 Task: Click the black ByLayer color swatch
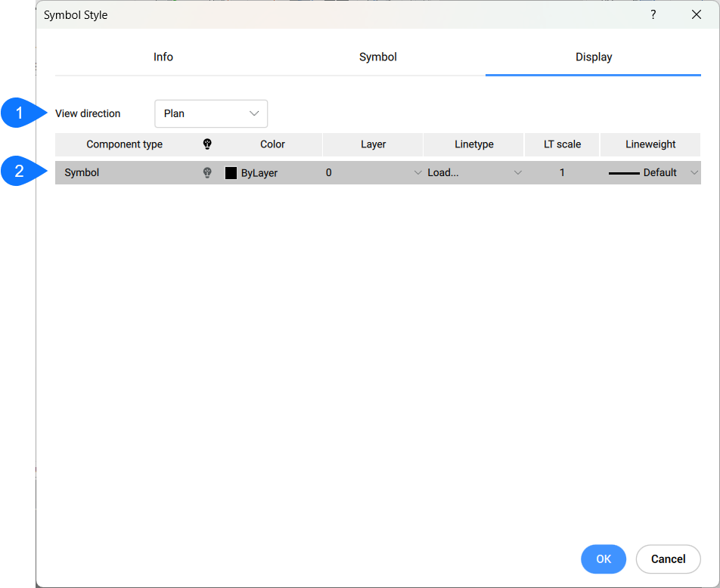(x=231, y=173)
